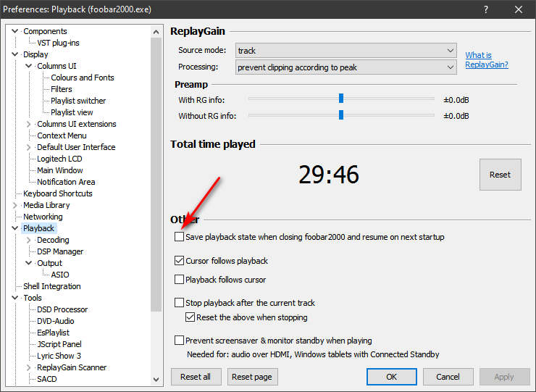Expand the Default User Interface node
Screen dimensions: 536x392
(x=29, y=147)
